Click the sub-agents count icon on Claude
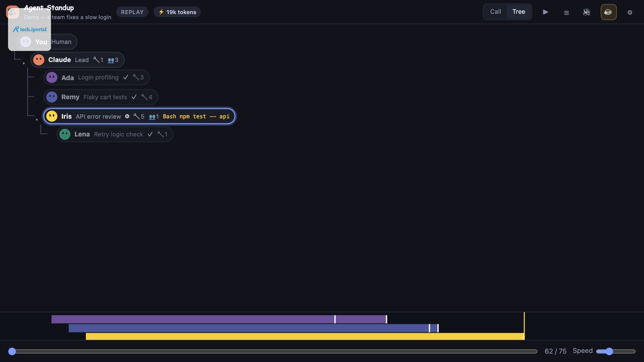The width and height of the screenshot is (644, 362). pos(113,60)
